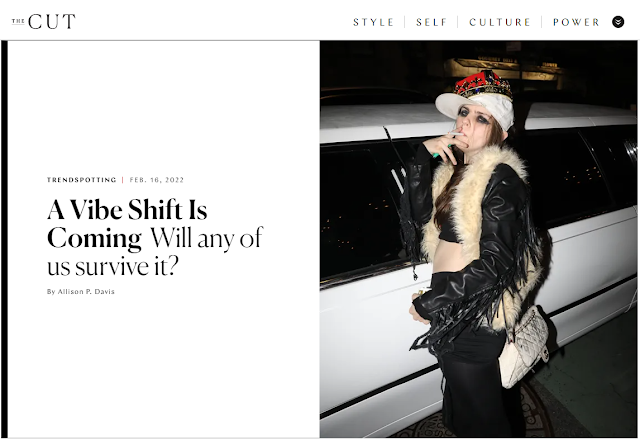
Task: Open the Style section
Action: (373, 22)
